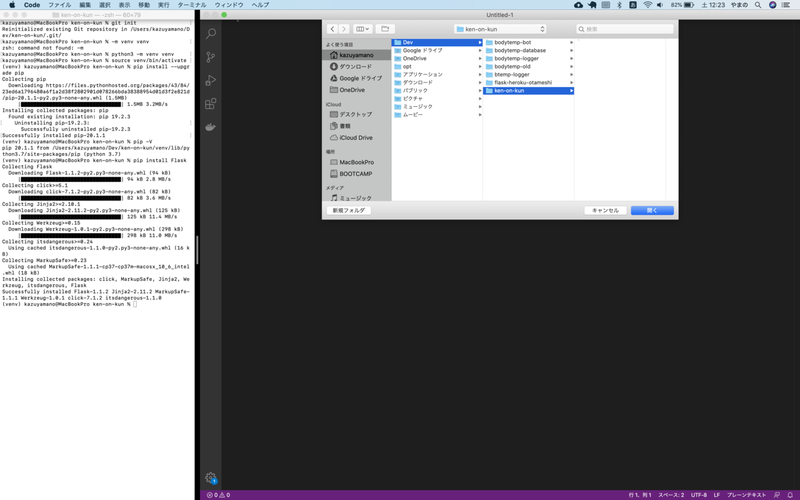The image size is (800, 500).
Task: Select the Google ドライブ folder in first column
Action: (x=437, y=51)
